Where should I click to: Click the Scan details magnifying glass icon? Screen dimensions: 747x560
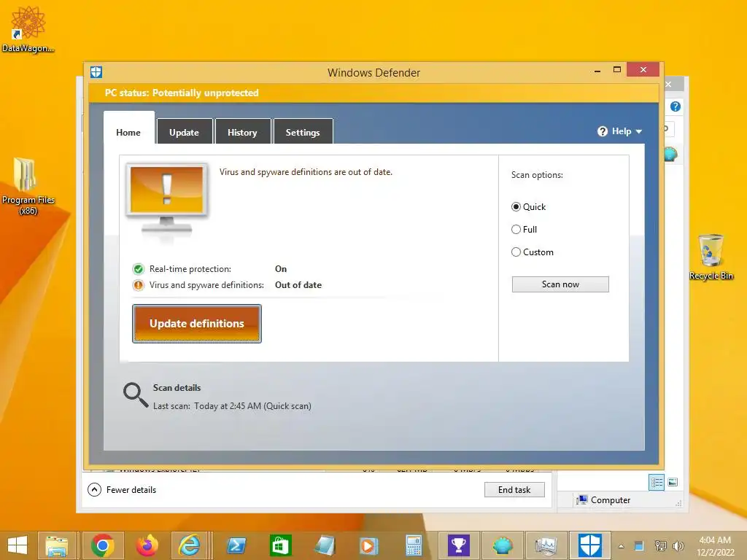coord(136,394)
